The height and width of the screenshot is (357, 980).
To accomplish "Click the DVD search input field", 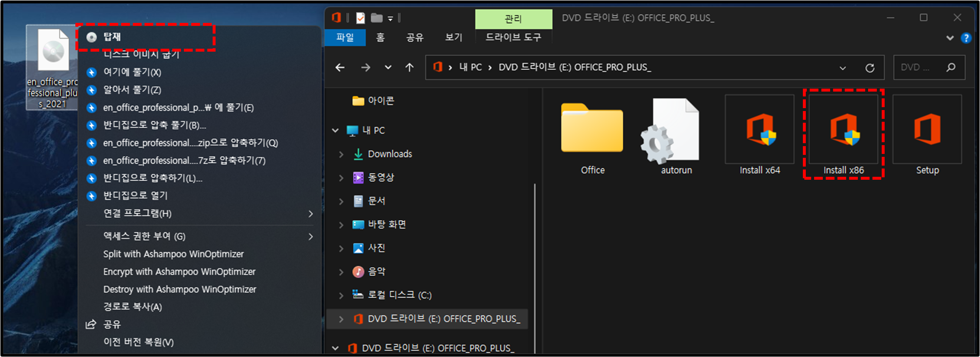I will (916, 67).
